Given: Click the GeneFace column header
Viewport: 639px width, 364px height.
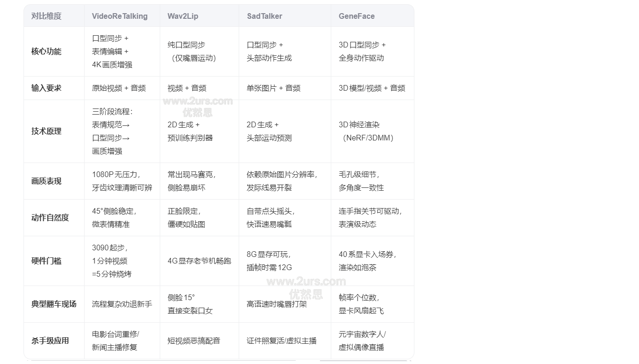Looking at the screenshot, I should [x=372, y=16].
